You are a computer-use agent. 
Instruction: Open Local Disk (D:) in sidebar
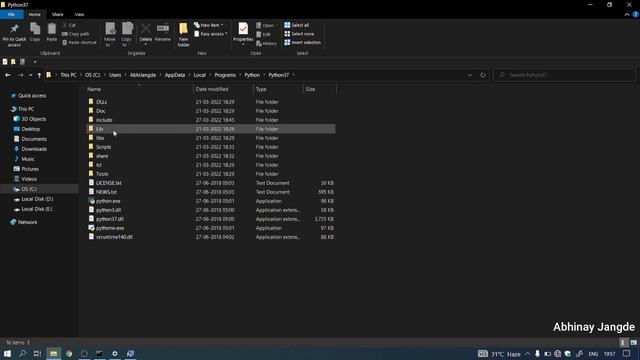coord(37,199)
